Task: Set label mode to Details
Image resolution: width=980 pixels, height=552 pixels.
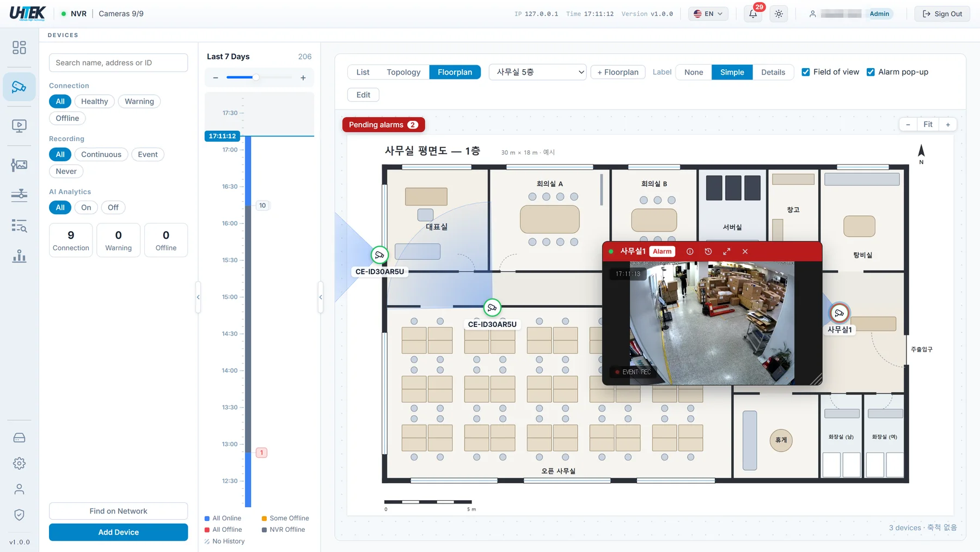Action: (x=773, y=72)
